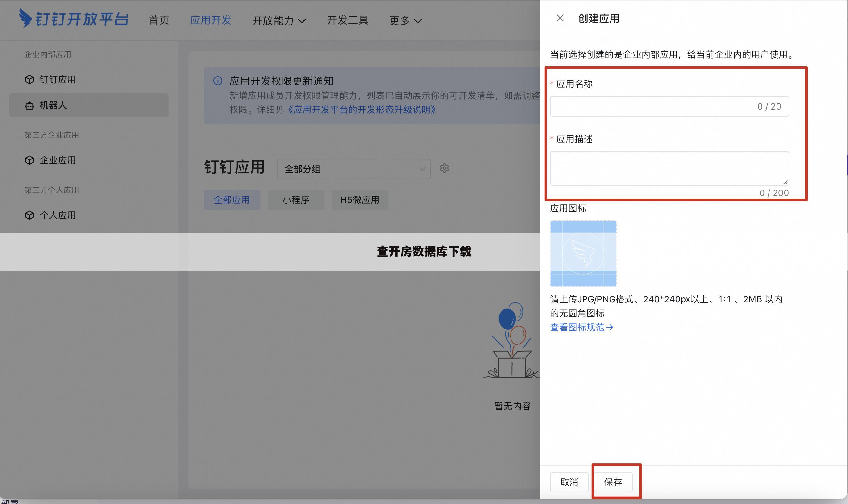The width and height of the screenshot is (848, 504).
Task: Click the cube icon beside 企业应用
Action: pyautogui.click(x=29, y=160)
